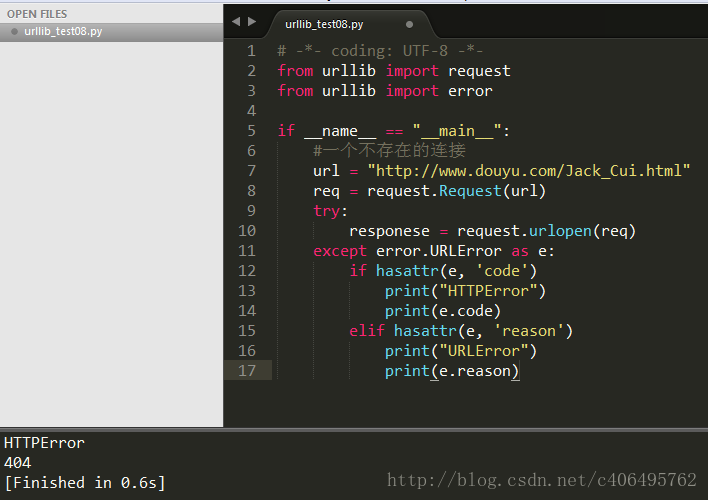The width and height of the screenshot is (708, 500).
Task: Click the 'responese' variable name
Action: coord(389,231)
